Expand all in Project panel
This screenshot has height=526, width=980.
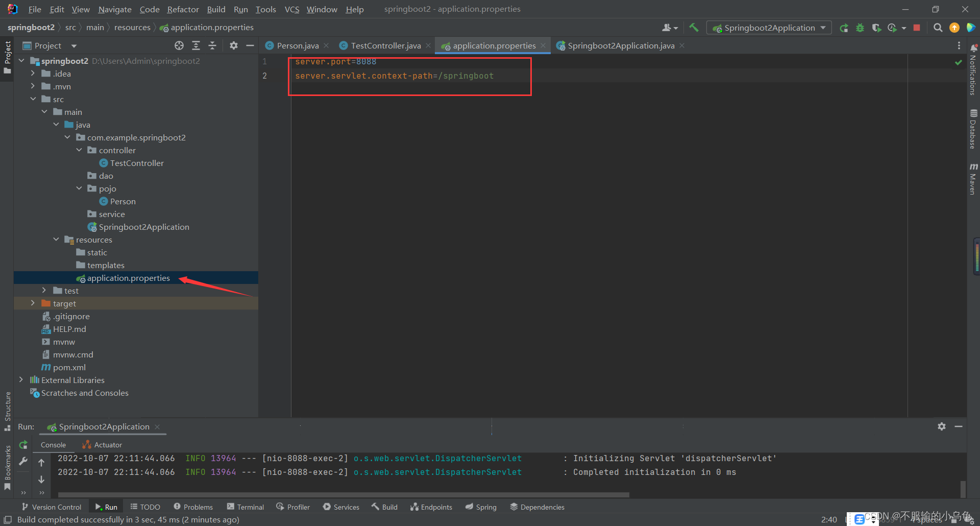196,45
